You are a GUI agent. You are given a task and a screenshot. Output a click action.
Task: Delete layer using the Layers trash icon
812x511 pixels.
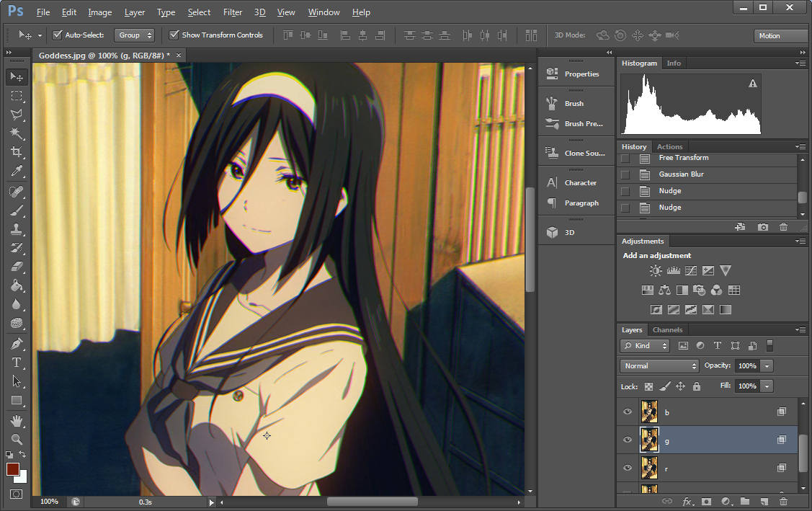pos(783,501)
